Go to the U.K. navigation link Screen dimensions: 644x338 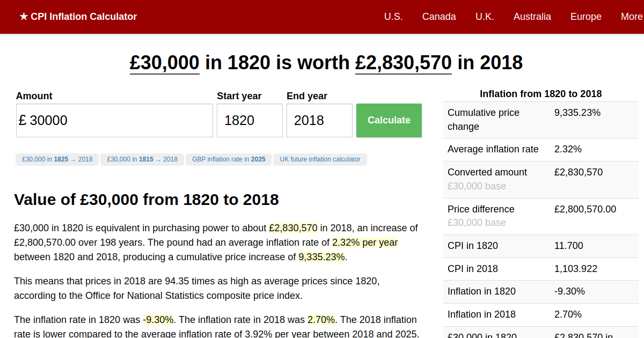point(484,17)
